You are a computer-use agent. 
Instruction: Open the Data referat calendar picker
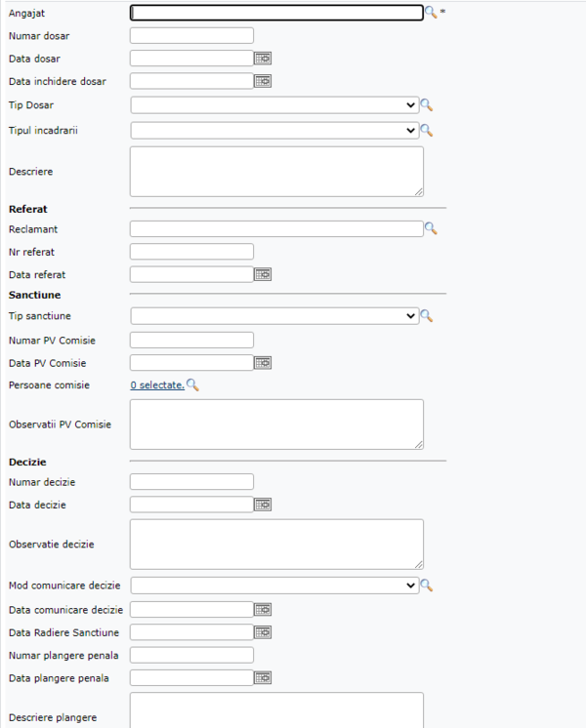pyautogui.click(x=263, y=274)
